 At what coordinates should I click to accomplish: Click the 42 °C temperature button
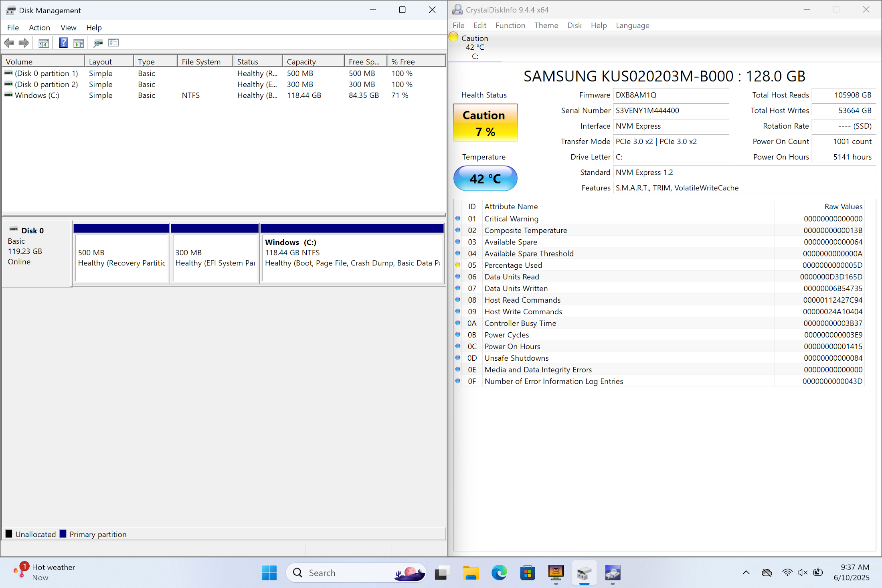click(x=485, y=178)
